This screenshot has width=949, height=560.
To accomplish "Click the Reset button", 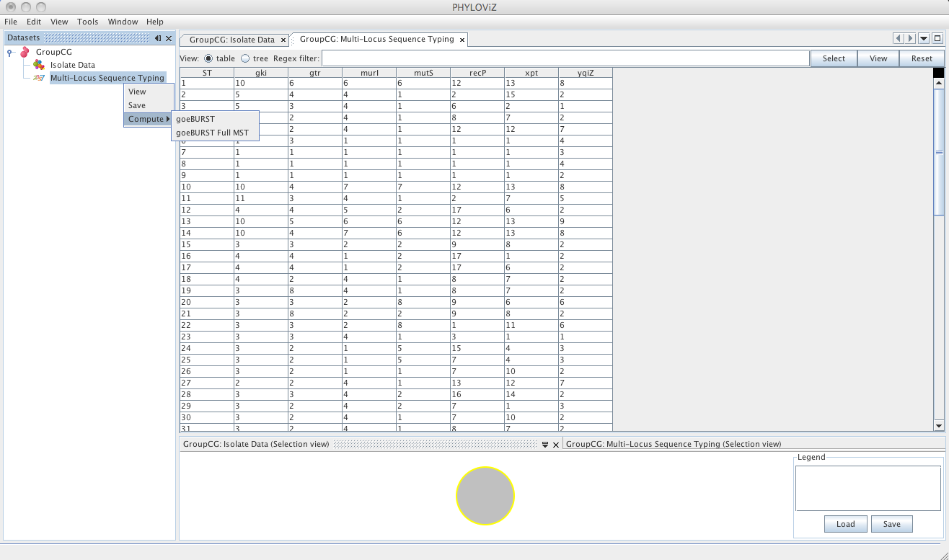I will click(x=922, y=58).
